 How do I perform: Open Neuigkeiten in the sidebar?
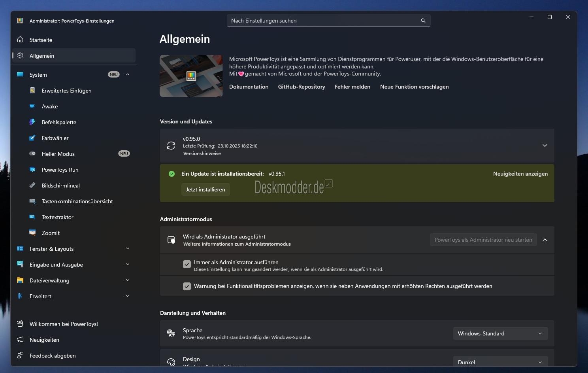click(x=44, y=340)
